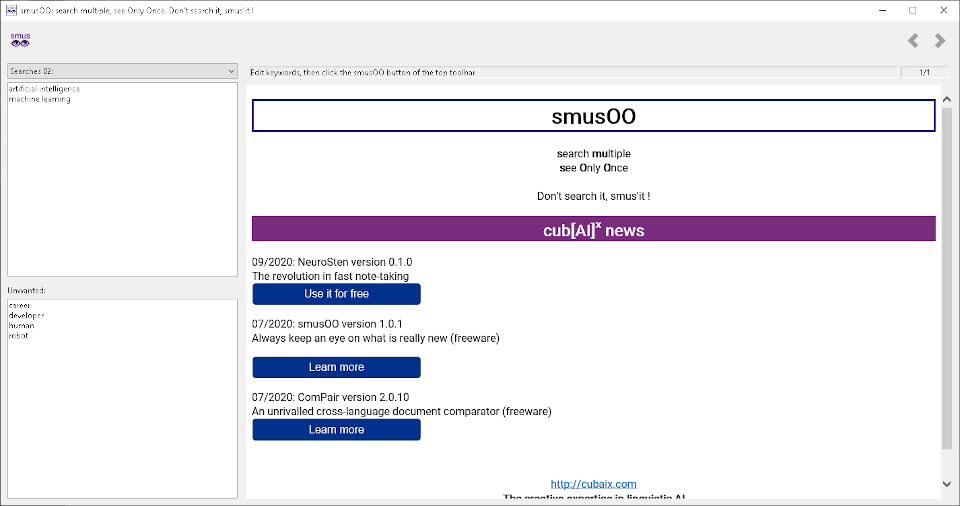Click the scrollbar up arrow
960x506 pixels.
point(947,99)
